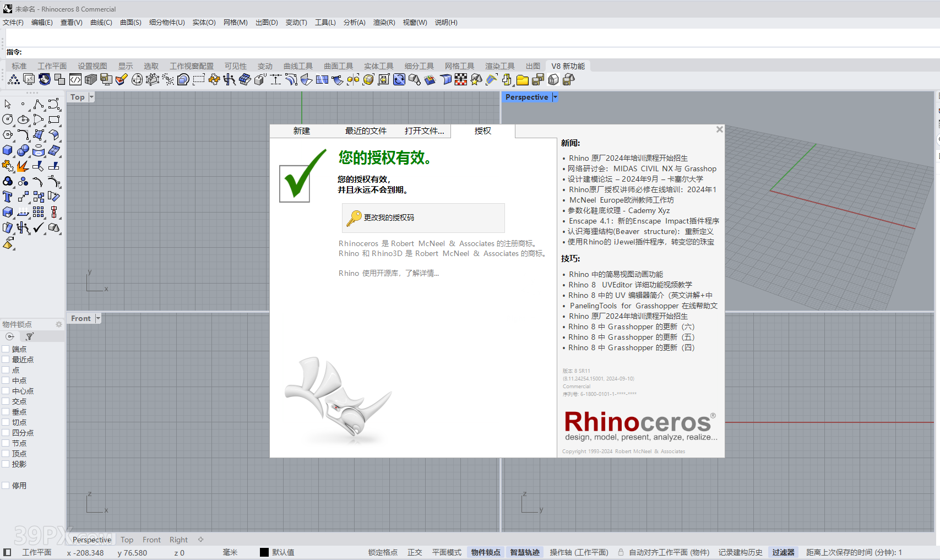Open the 曲线(C) menu

(101, 23)
